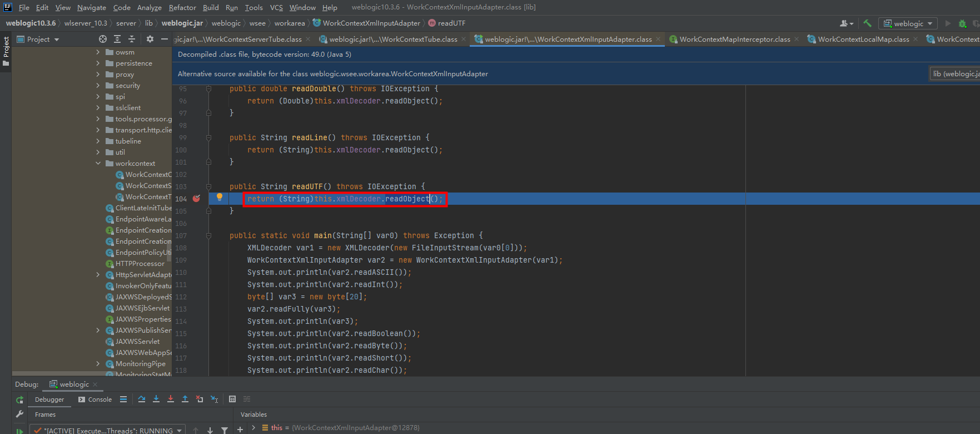Image resolution: width=980 pixels, height=434 pixels.
Task: Hide the Project panel with minus icon
Action: coord(165,39)
